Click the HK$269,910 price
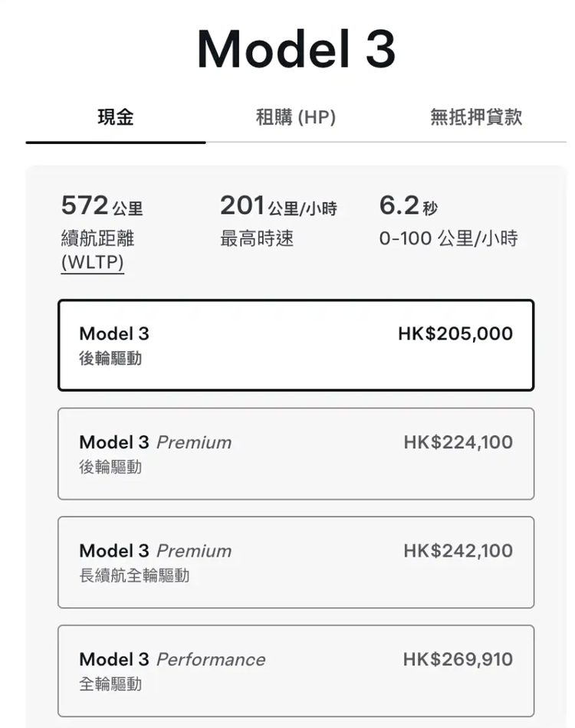Viewport: 575px width, 728px height. (458, 660)
